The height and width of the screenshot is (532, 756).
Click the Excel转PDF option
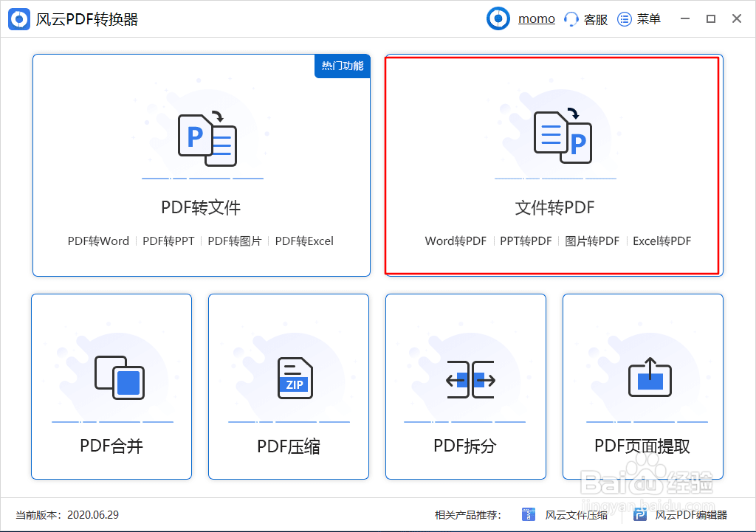661,241
